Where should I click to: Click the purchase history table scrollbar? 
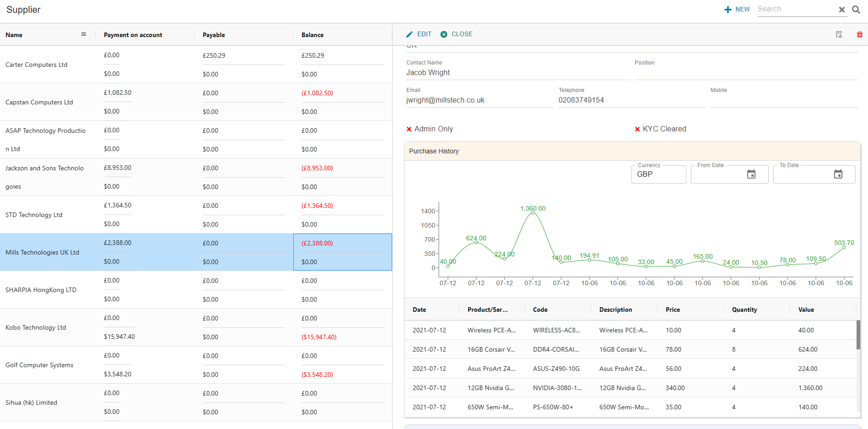pos(858,335)
